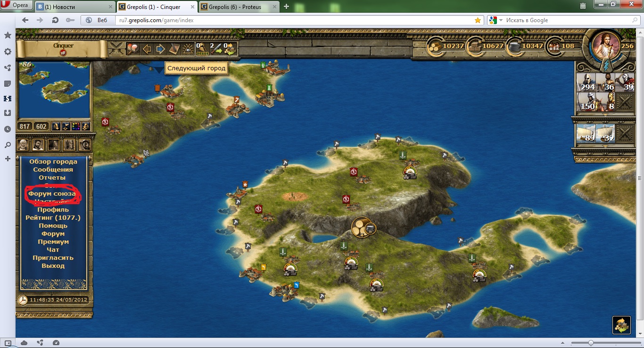
Task: Click the Y coordinate field 602
Action: (x=41, y=126)
